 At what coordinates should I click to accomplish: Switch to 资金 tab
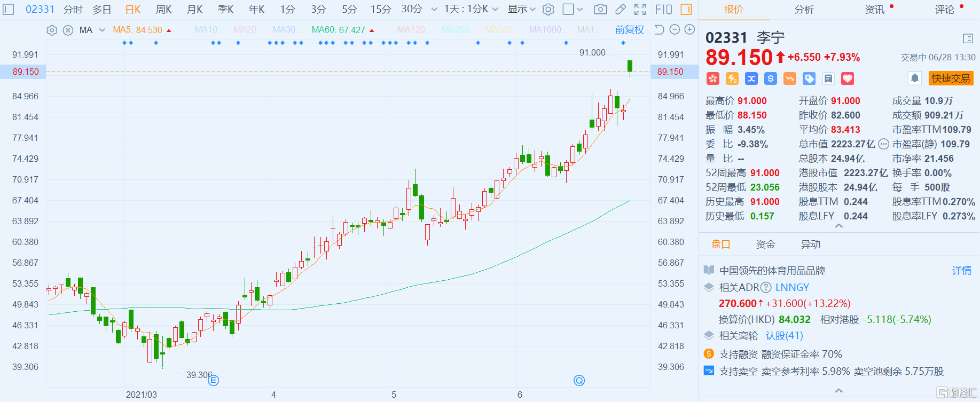click(765, 244)
